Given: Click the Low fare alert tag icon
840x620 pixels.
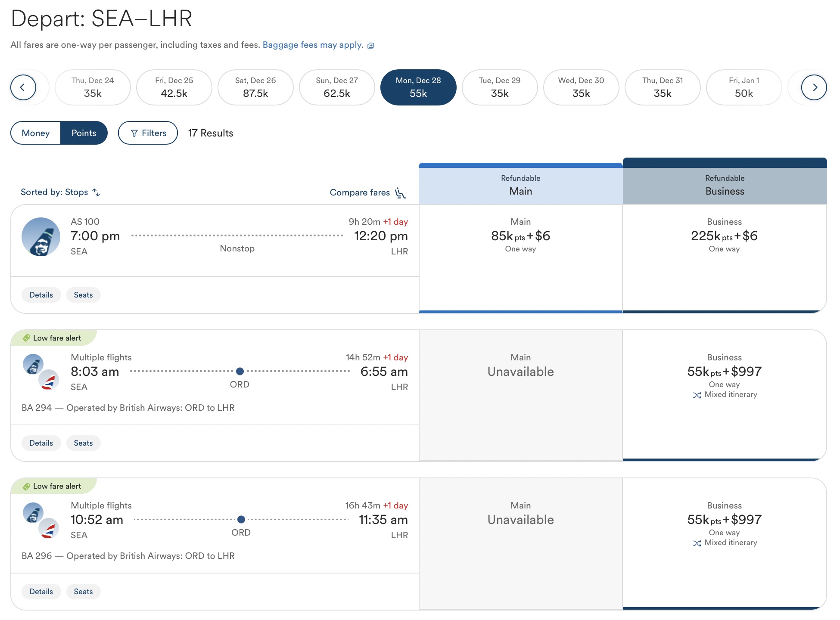Looking at the screenshot, I should coord(27,338).
